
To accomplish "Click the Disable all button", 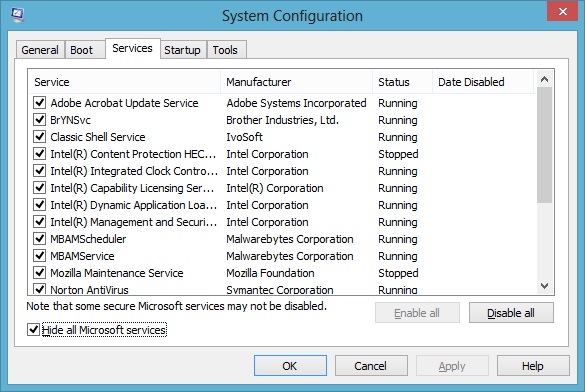I will (511, 313).
